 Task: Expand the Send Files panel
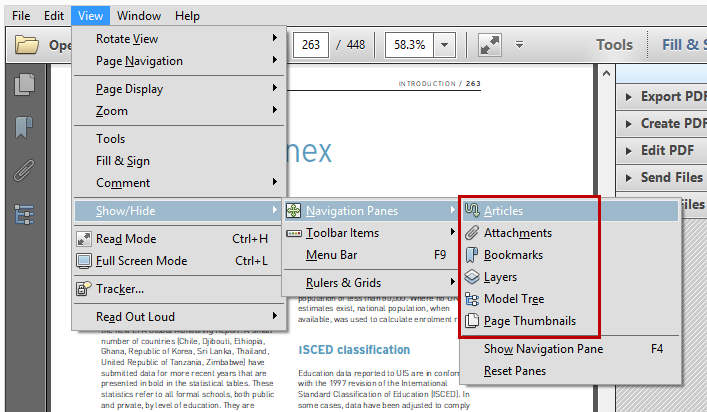pyautogui.click(x=663, y=178)
